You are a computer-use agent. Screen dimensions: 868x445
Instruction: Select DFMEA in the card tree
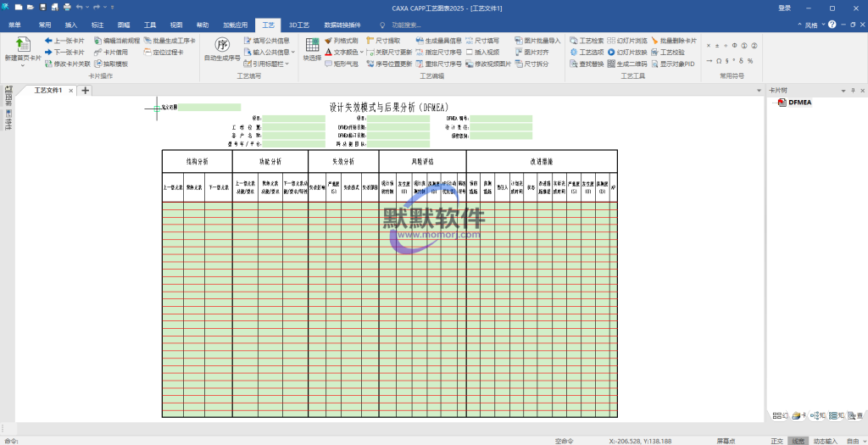[x=799, y=103]
